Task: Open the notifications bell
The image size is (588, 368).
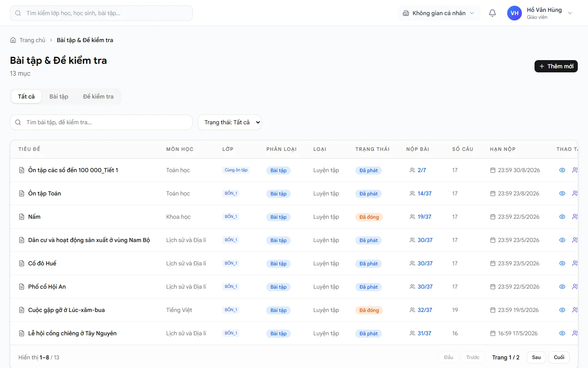Action: click(x=492, y=13)
